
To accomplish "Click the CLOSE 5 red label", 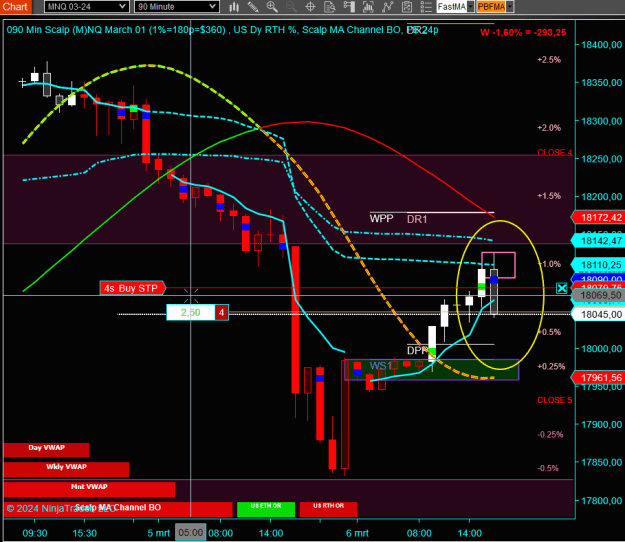I will click(x=554, y=400).
